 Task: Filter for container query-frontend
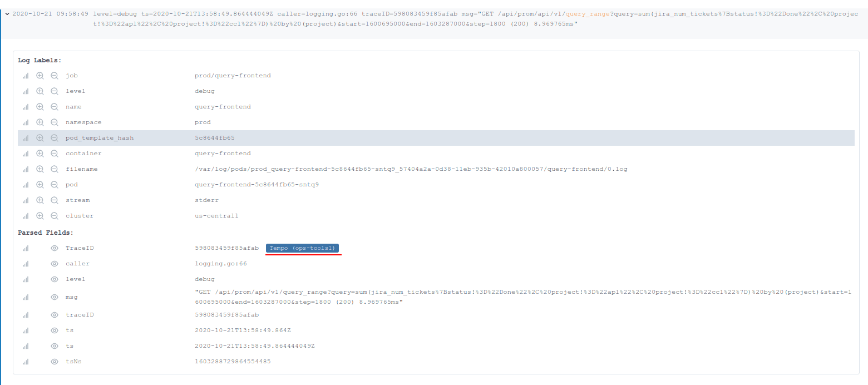(40, 154)
